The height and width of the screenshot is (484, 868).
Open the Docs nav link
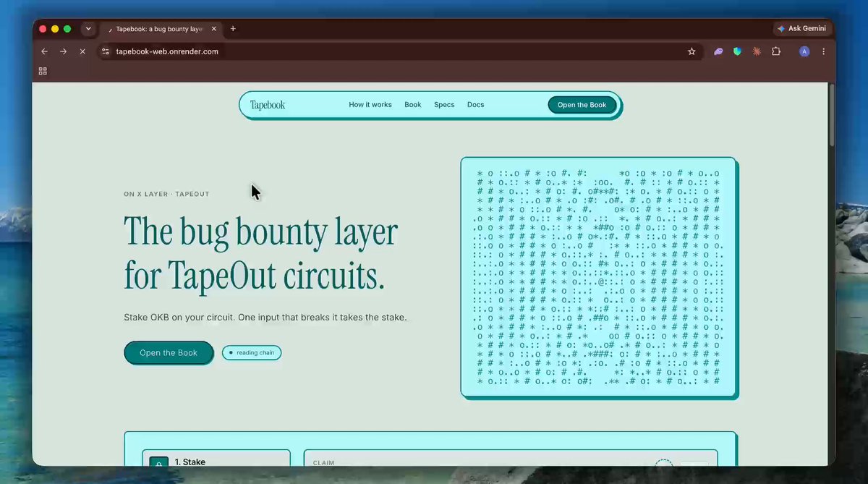click(475, 105)
